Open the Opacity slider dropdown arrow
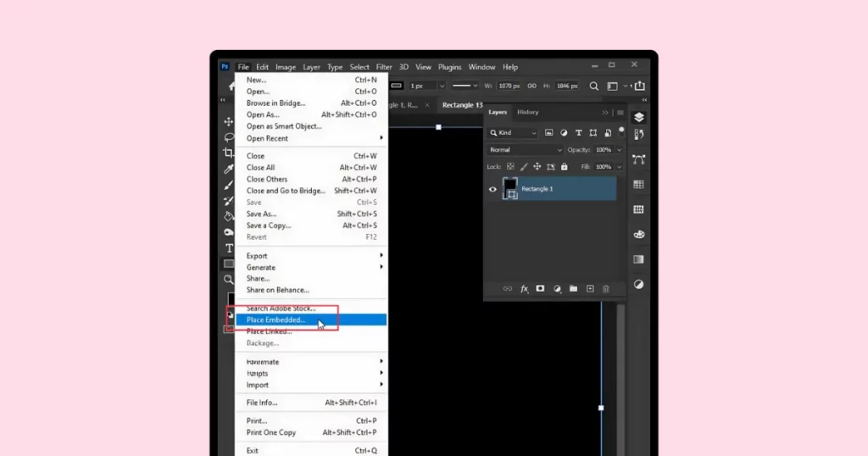Screen dimensions: 868x456 (x=620, y=150)
